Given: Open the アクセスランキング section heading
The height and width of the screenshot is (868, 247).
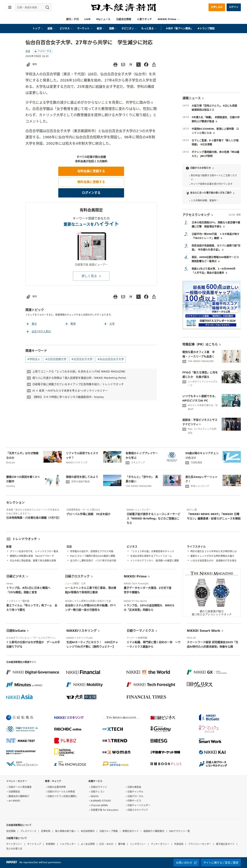Looking at the screenshot, I should click(x=198, y=215).
